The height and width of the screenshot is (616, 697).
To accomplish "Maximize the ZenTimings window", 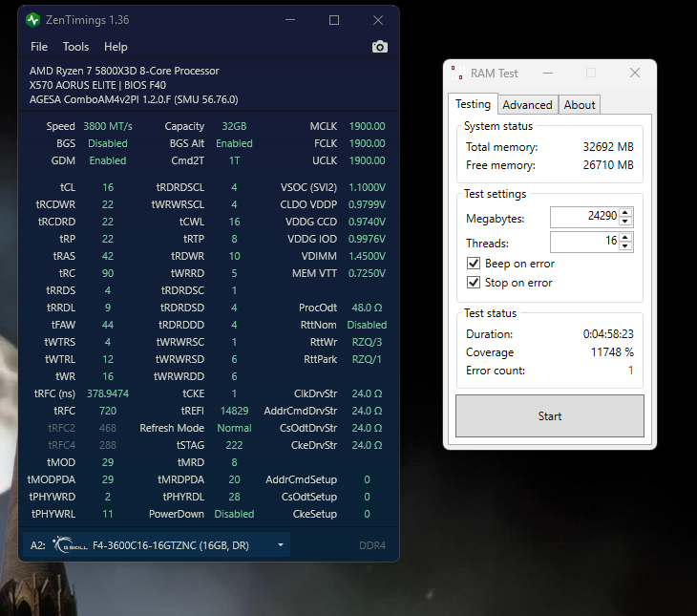I will point(334,20).
